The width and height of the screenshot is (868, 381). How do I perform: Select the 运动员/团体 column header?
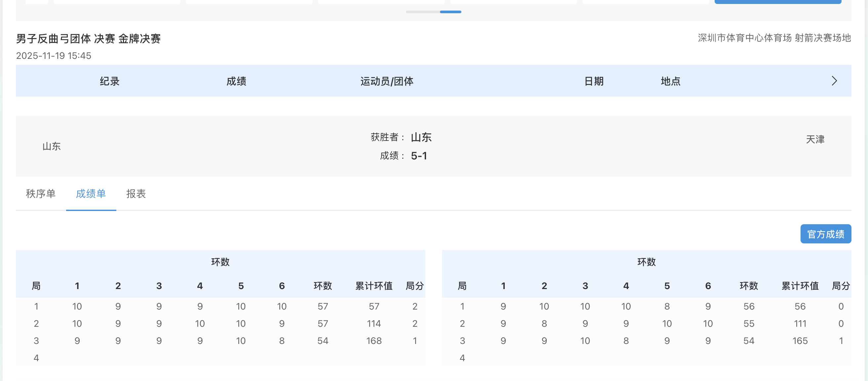tap(387, 81)
